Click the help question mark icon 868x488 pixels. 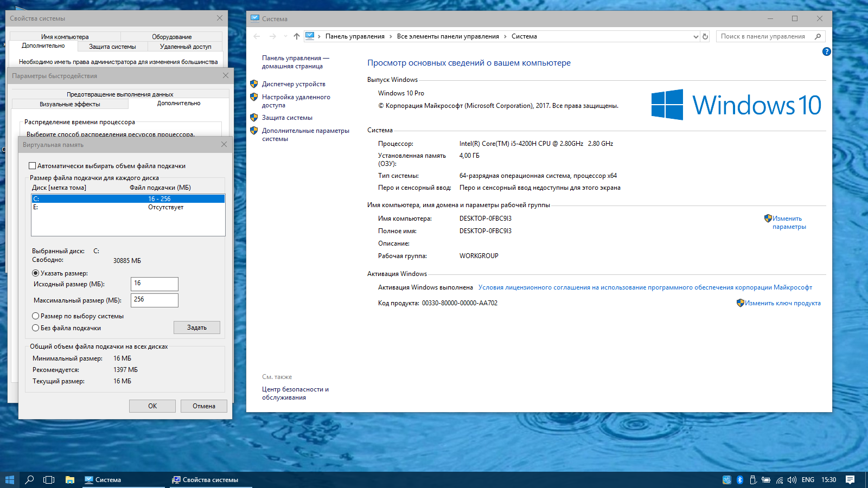[x=826, y=52]
